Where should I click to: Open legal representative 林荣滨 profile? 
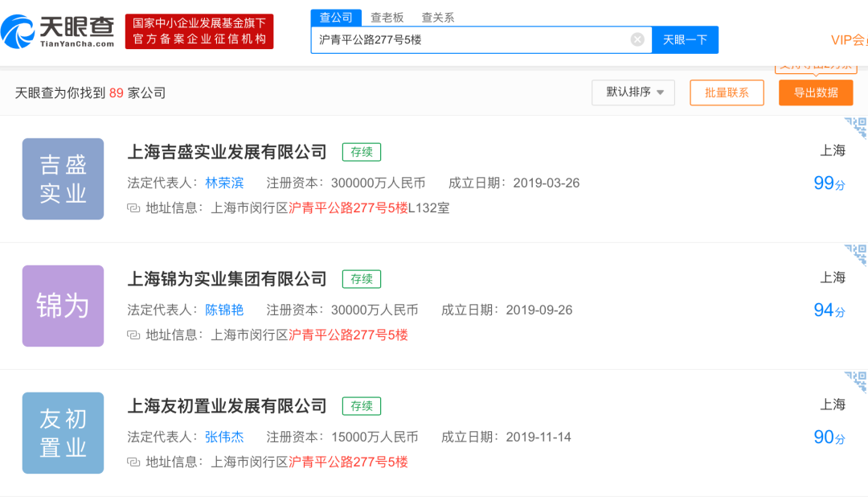[x=224, y=183]
